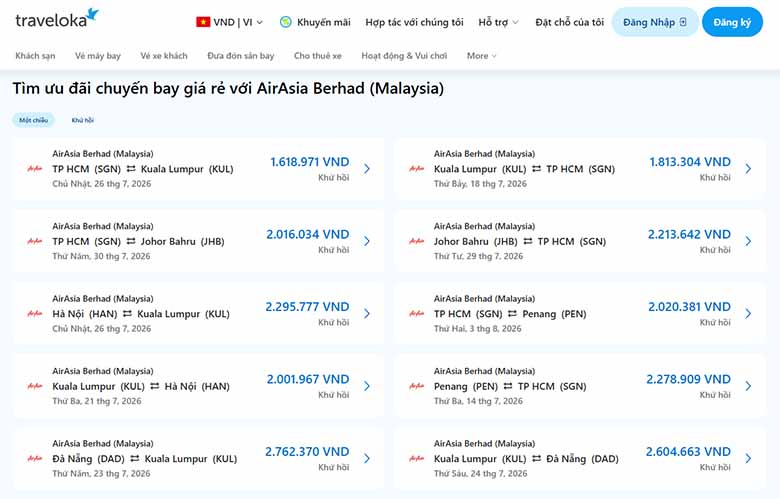Click date Thứ Tư, 29 thg 7, 2026

[x=478, y=256]
